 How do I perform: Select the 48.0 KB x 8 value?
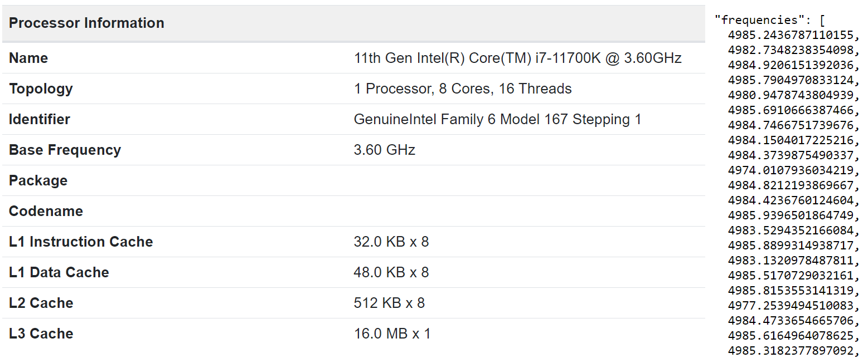pos(391,273)
